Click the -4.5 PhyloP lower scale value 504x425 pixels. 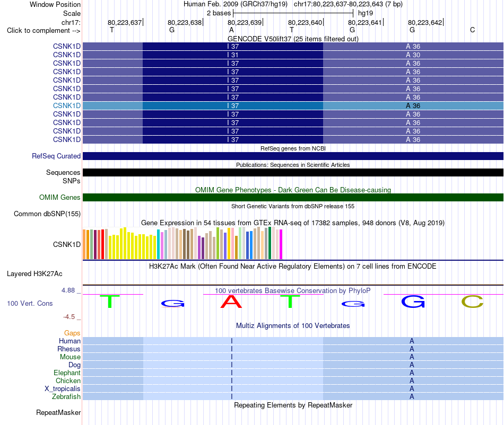coord(69,317)
